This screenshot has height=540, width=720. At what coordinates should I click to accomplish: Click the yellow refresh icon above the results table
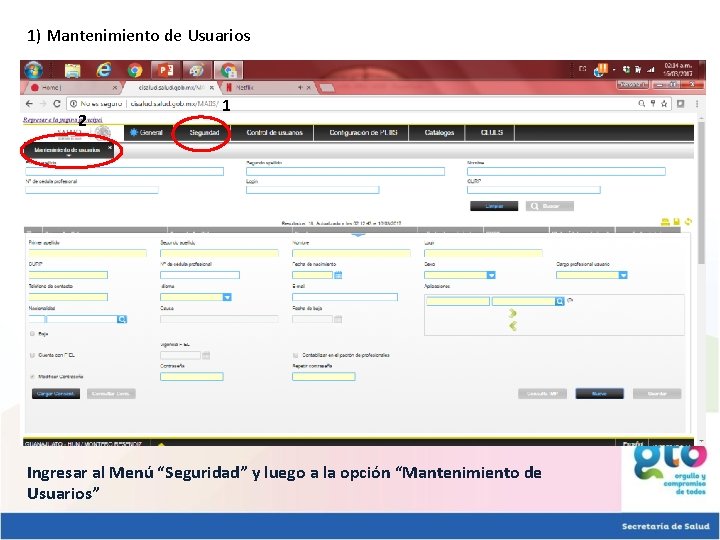point(688,222)
